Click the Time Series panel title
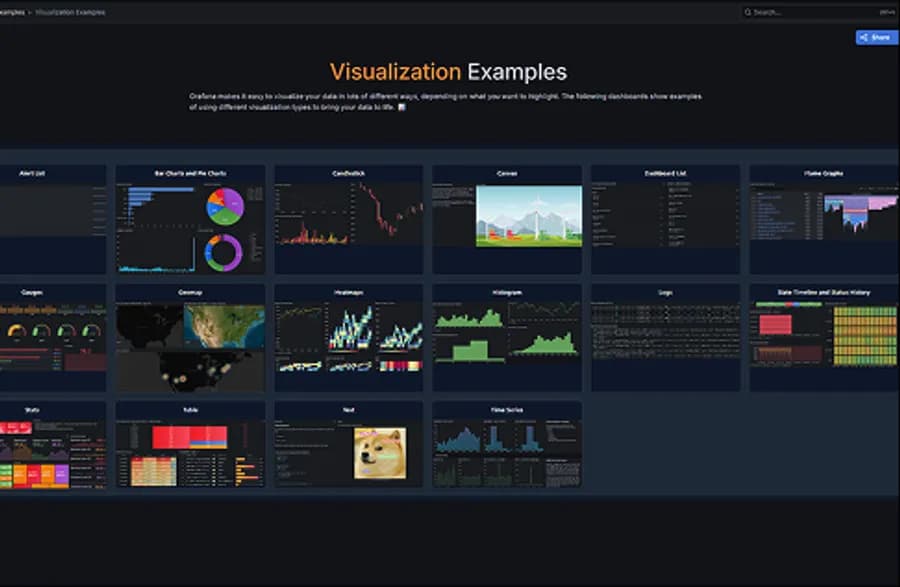Image resolution: width=900 pixels, height=587 pixels. pyautogui.click(x=507, y=410)
